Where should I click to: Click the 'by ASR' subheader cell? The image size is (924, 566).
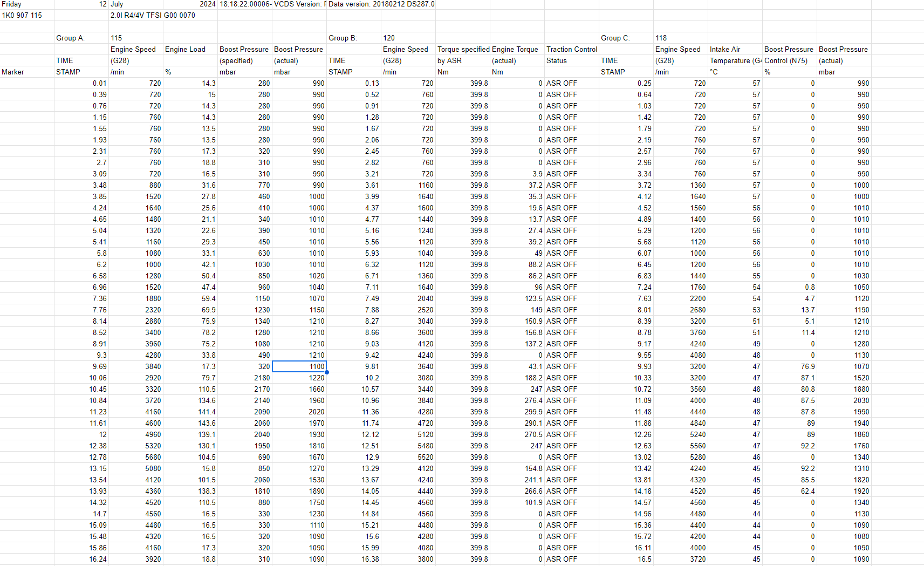point(463,60)
